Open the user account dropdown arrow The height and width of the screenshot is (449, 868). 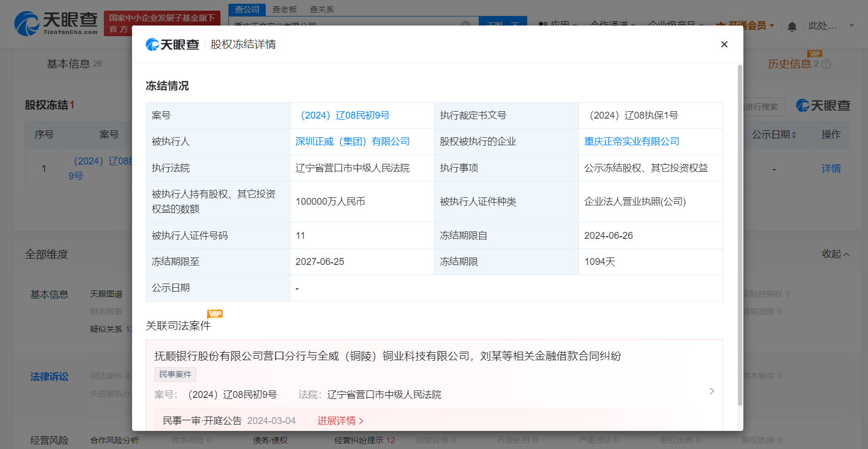(x=851, y=26)
